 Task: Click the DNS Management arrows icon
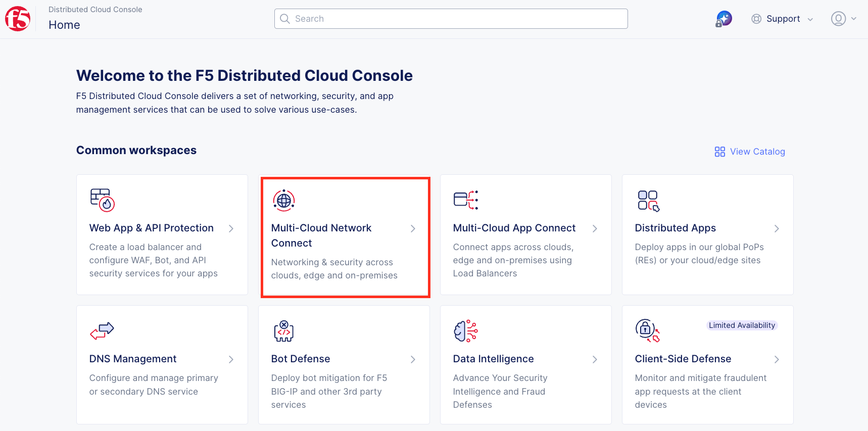[102, 330]
